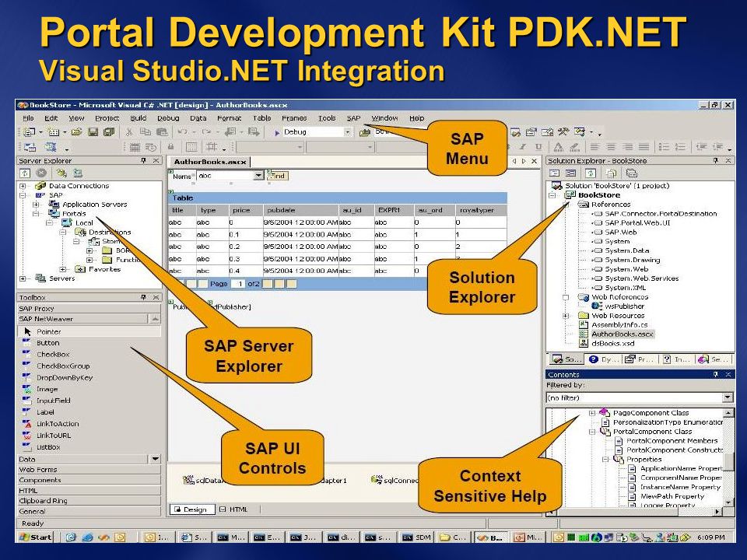This screenshot has height=560, width=747.
Task: Click the Cut scissors icon
Action: click(129, 132)
